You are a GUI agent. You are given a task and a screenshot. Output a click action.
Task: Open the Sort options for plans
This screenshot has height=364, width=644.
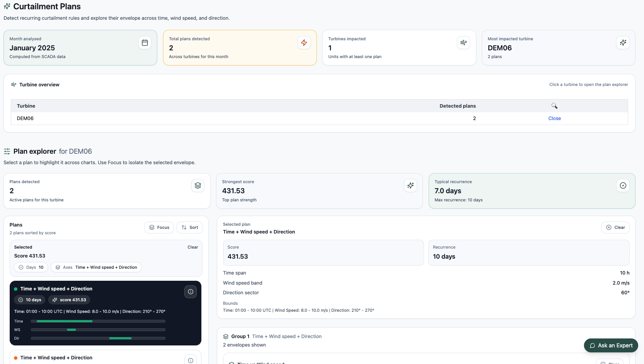click(189, 227)
